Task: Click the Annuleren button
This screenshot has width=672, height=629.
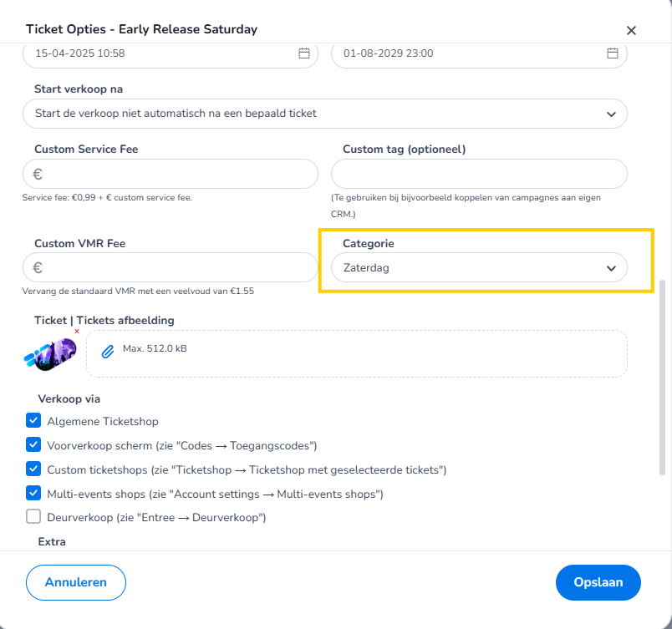Action: tap(76, 582)
